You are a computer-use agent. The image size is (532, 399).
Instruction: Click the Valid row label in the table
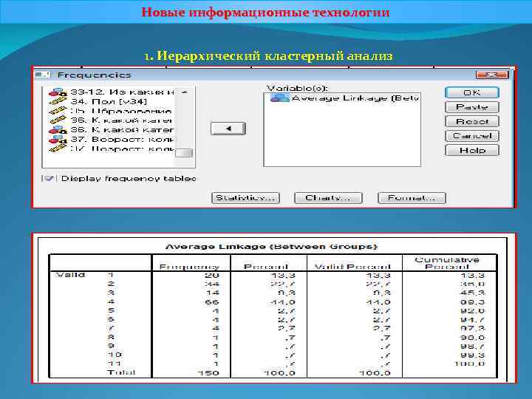pyautogui.click(x=70, y=275)
